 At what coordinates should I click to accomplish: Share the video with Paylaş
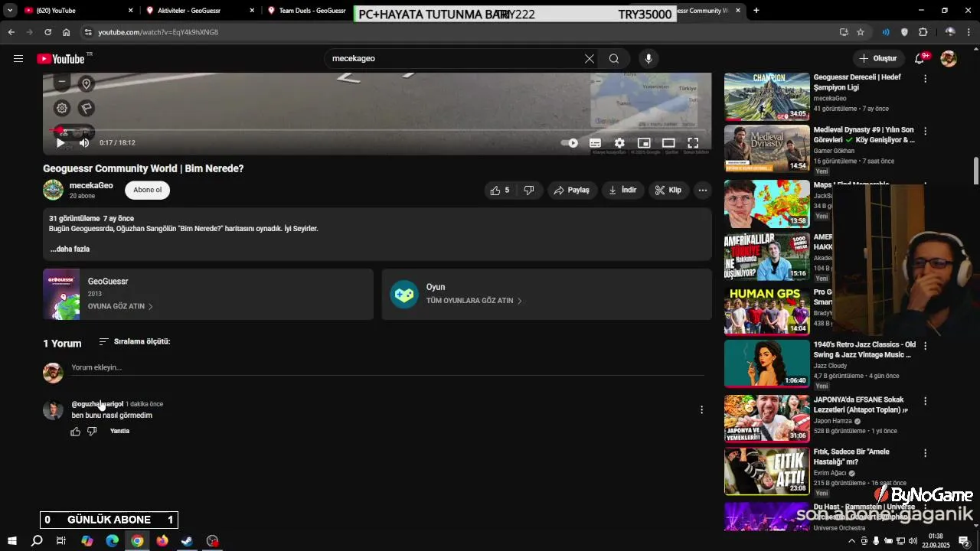572,190
